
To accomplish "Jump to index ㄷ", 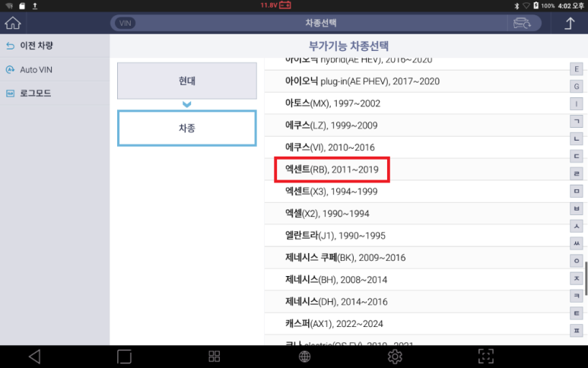I will coord(577,157).
